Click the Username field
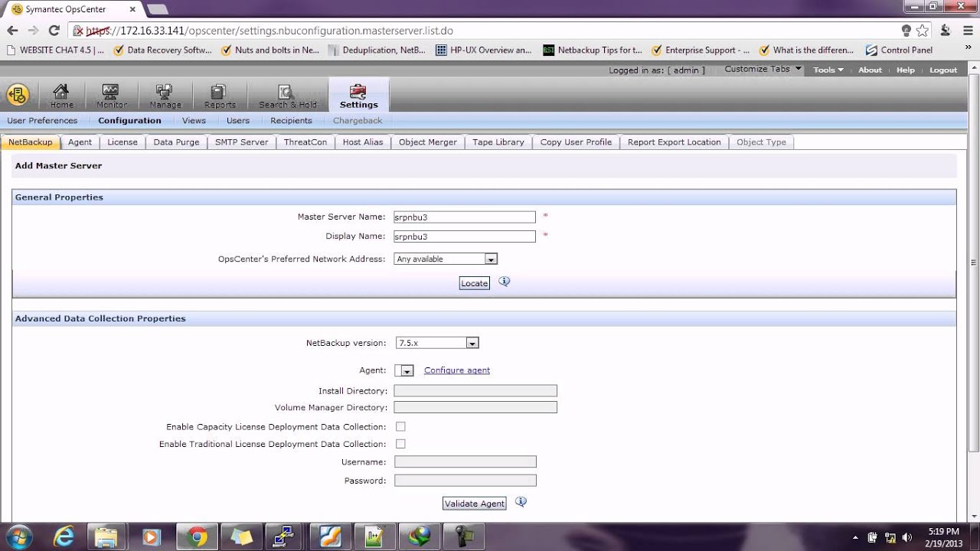Viewport: 980px width, 551px height. 465,461
